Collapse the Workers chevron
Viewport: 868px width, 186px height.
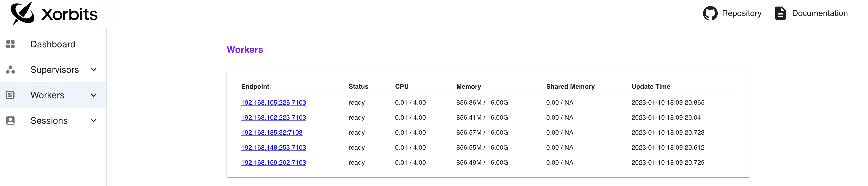click(94, 95)
